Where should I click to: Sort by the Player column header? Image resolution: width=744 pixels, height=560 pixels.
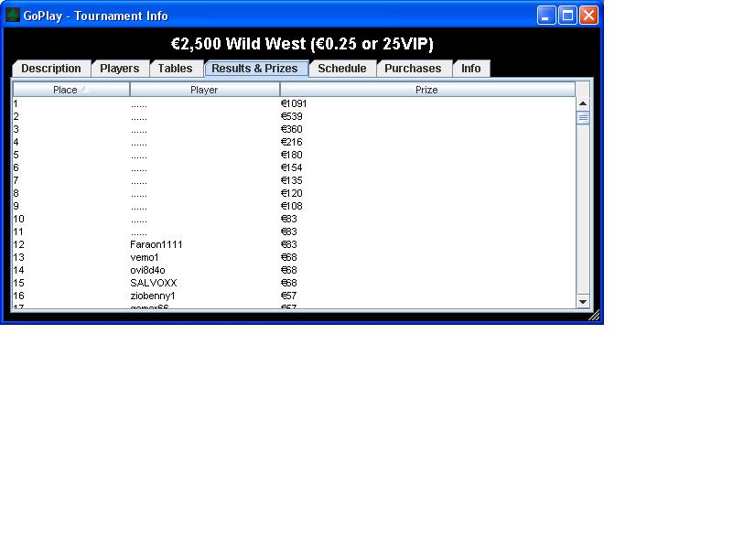pos(204,90)
